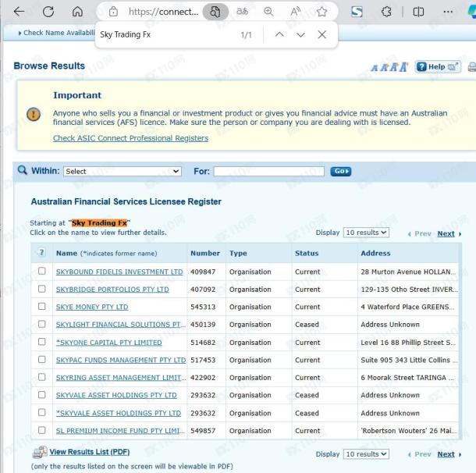Tick the checkbox for *SKYVALE ASSET HOLDINGS former name row
The image size is (476, 473).
coord(42,412)
